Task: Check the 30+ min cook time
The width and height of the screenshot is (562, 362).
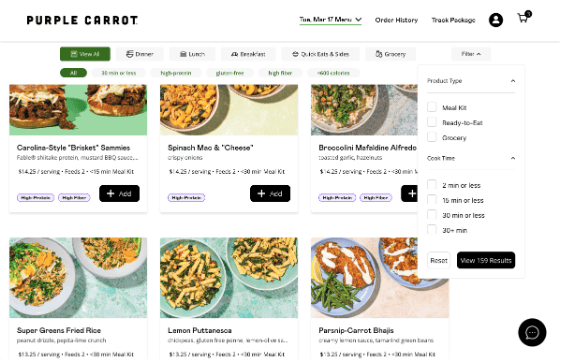Action: pyautogui.click(x=432, y=230)
